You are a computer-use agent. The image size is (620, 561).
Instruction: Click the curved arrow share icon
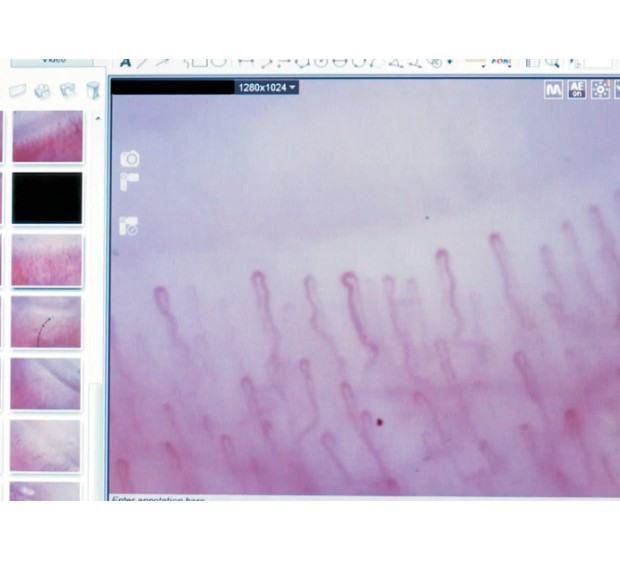point(68,90)
